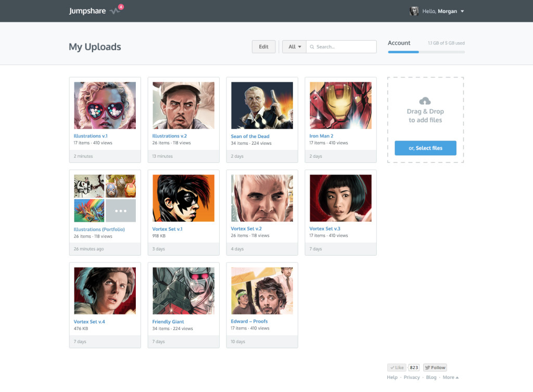This screenshot has width=533, height=392.
Task: Open the notification badge showing 4
Action: click(x=121, y=6)
